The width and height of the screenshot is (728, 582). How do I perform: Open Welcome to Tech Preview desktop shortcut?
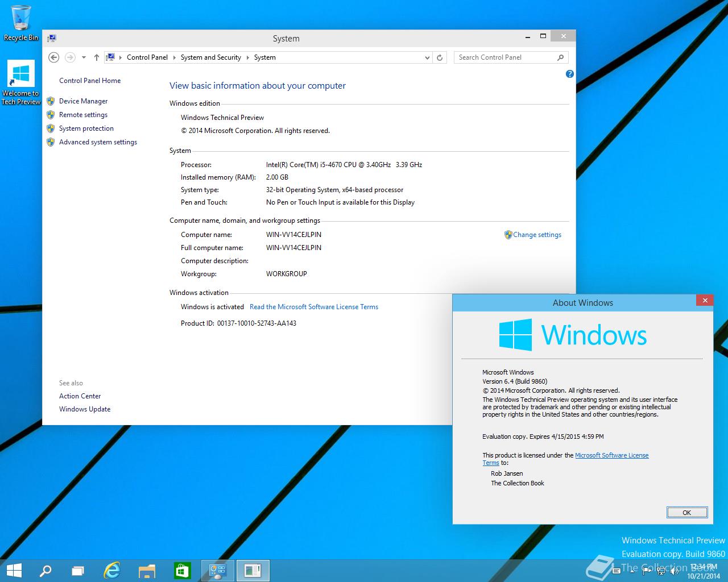pos(21,83)
